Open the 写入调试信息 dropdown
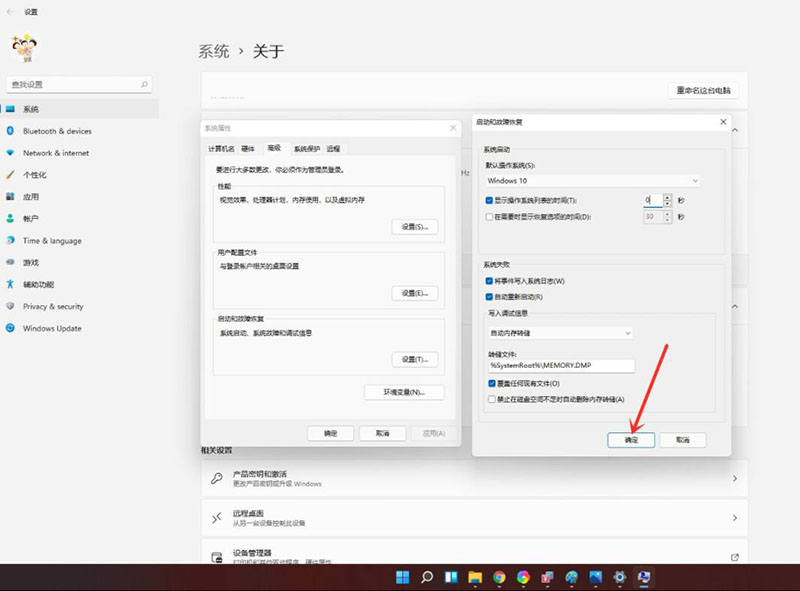Image resolution: width=800 pixels, height=591 pixels. [x=557, y=333]
